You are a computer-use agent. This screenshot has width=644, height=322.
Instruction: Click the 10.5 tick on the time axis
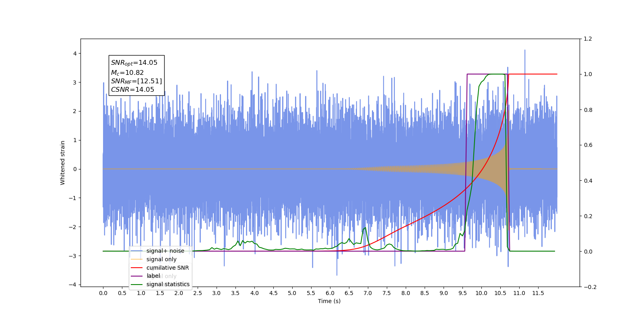point(500,293)
